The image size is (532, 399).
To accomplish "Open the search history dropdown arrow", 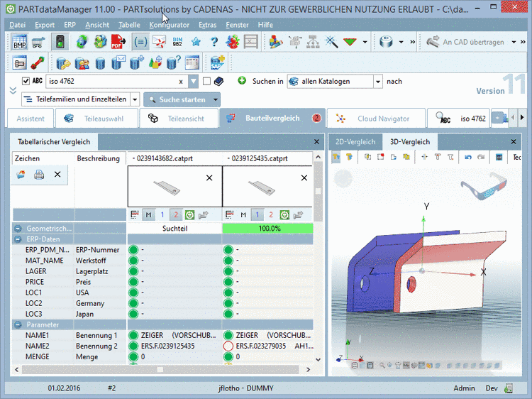I will point(193,81).
